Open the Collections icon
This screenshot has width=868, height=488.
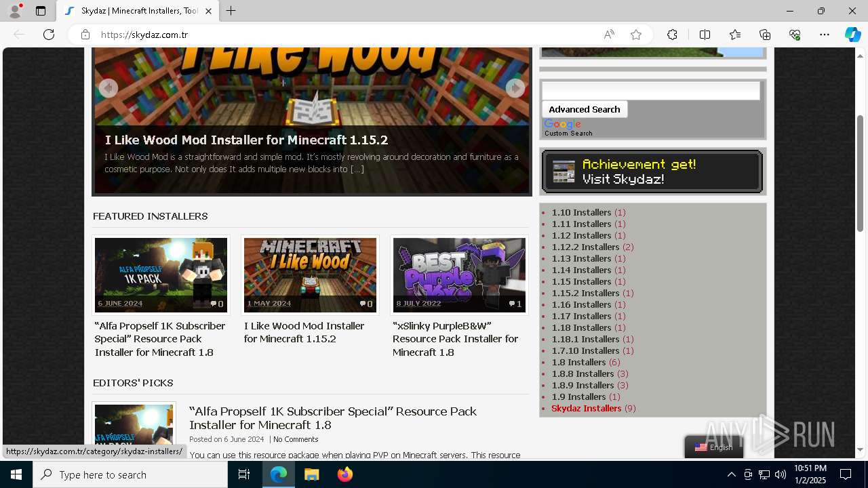pos(765,35)
